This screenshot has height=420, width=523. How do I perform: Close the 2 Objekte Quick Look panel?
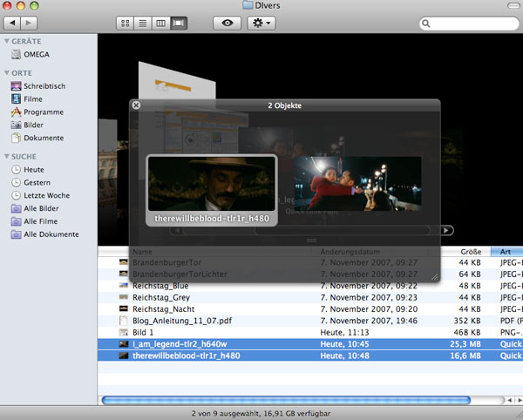coord(136,105)
